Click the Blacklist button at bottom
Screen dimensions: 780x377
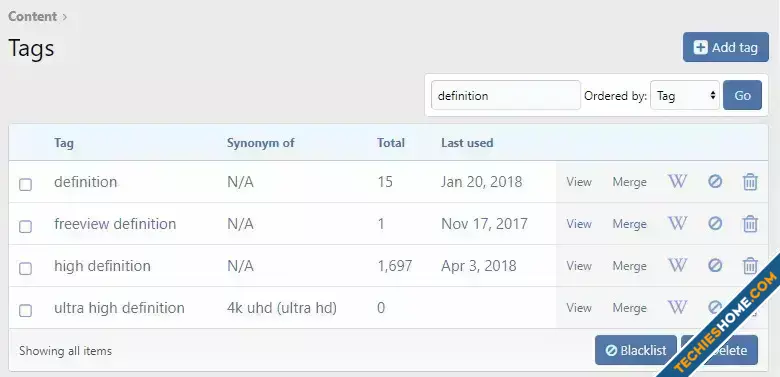(636, 350)
